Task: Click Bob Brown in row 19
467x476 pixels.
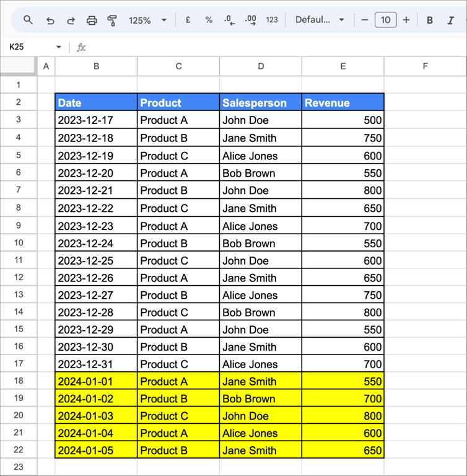Action: click(261, 398)
